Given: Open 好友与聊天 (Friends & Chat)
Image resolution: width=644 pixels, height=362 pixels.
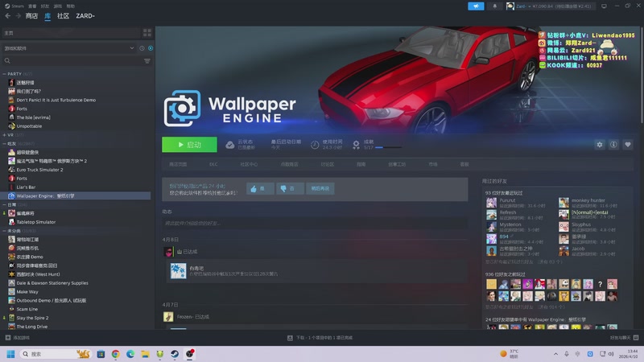Looking at the screenshot, I should (x=625, y=338).
